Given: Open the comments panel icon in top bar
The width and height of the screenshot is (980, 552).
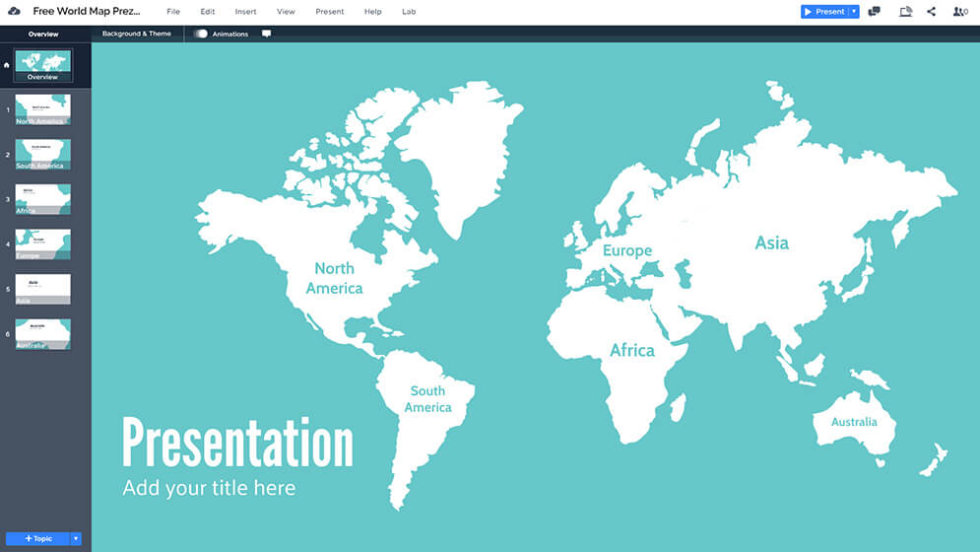Looking at the screenshot, I should coord(874,12).
